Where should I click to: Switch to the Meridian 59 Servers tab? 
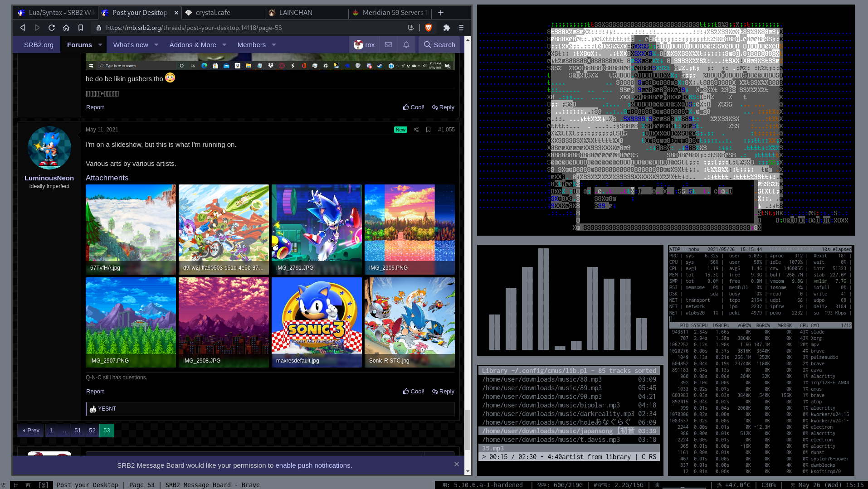coord(389,13)
